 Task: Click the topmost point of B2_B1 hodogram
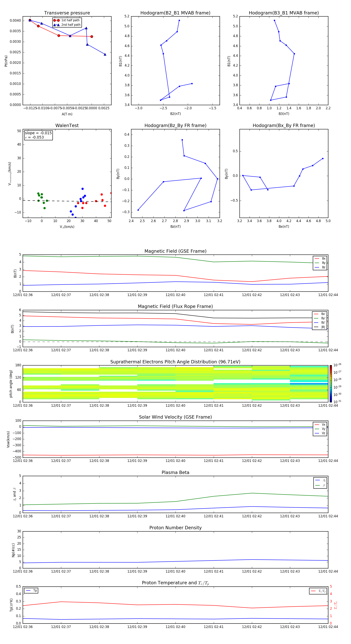179,20
